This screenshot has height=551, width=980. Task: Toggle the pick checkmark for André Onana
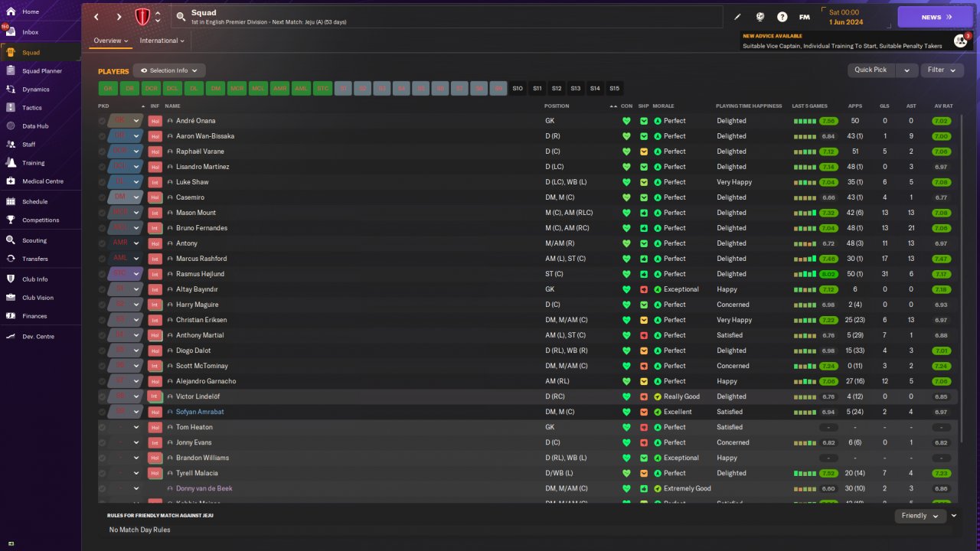tap(102, 121)
